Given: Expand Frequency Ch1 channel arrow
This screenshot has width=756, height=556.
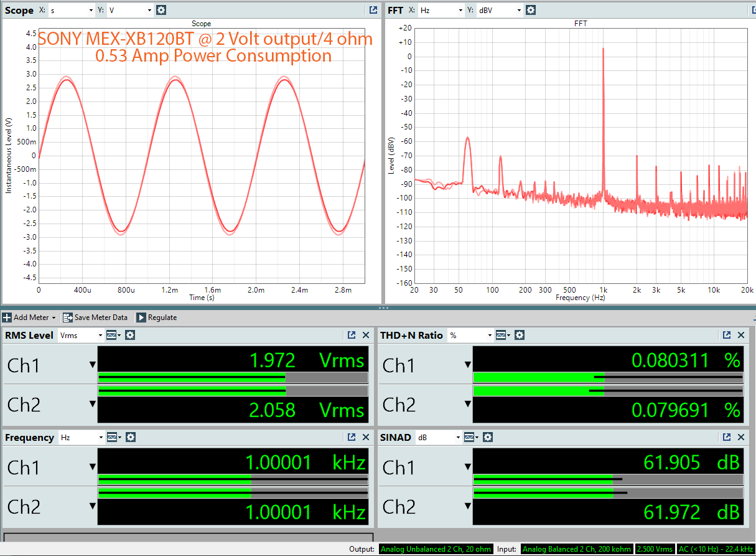Looking at the screenshot, I should (93, 467).
